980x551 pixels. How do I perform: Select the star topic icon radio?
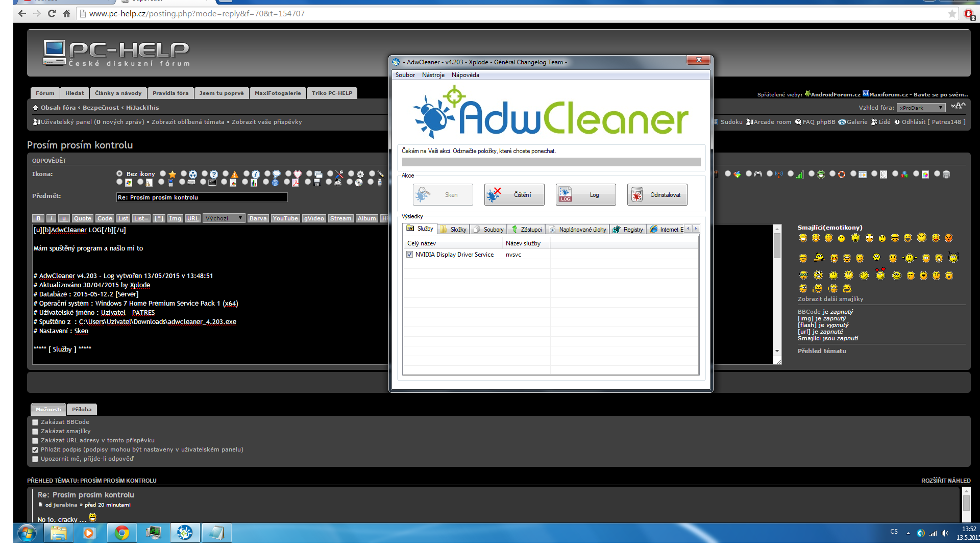(163, 173)
